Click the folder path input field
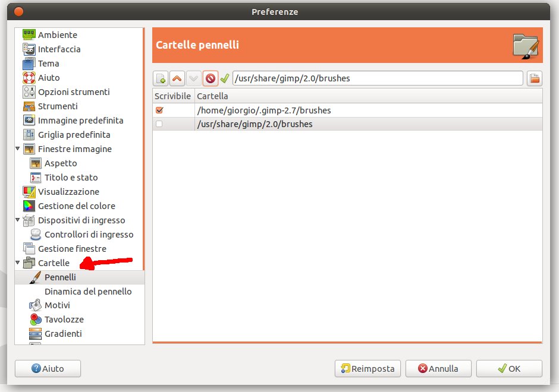The height and width of the screenshot is (392, 559). coord(378,78)
